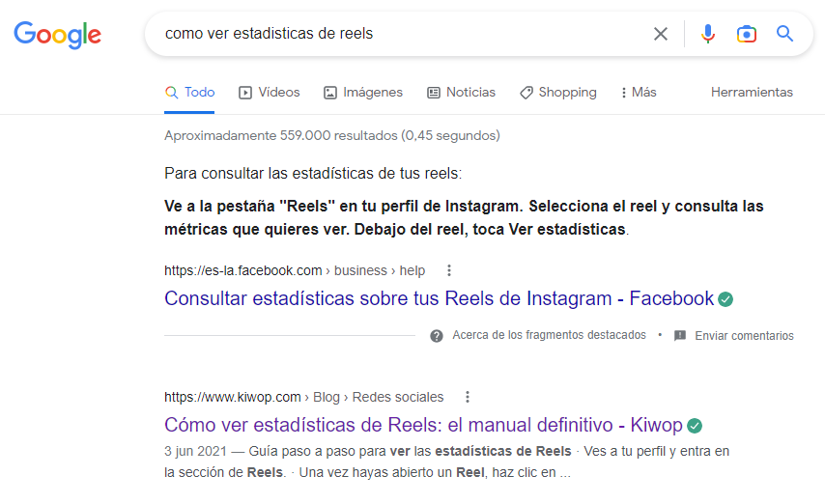
Task: Open Acerca de los fragmentos destacados
Action: [x=549, y=335]
